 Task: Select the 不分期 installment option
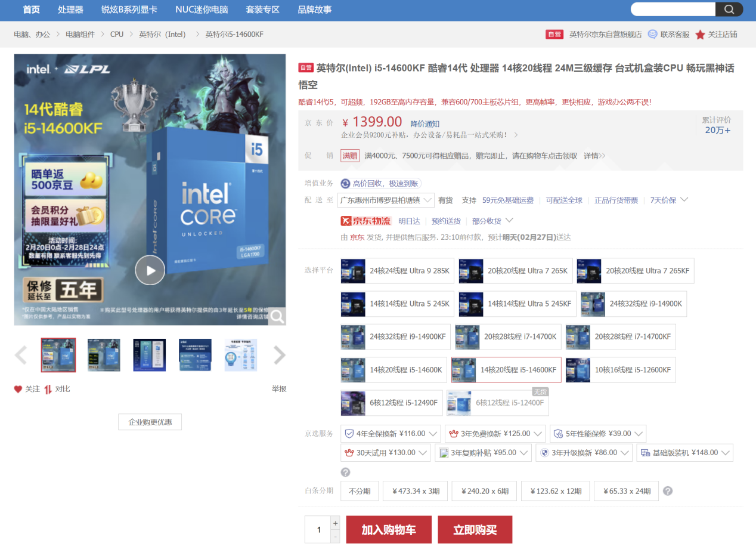(360, 491)
